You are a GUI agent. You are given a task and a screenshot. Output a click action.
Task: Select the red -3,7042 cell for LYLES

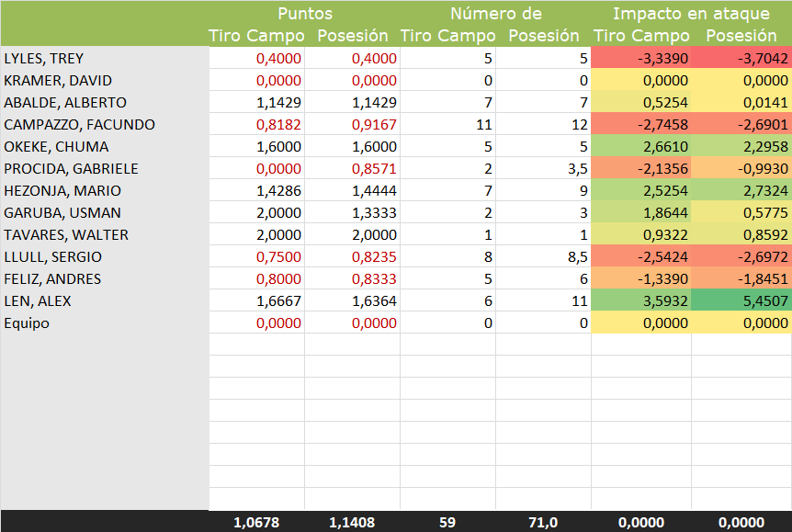741,58
